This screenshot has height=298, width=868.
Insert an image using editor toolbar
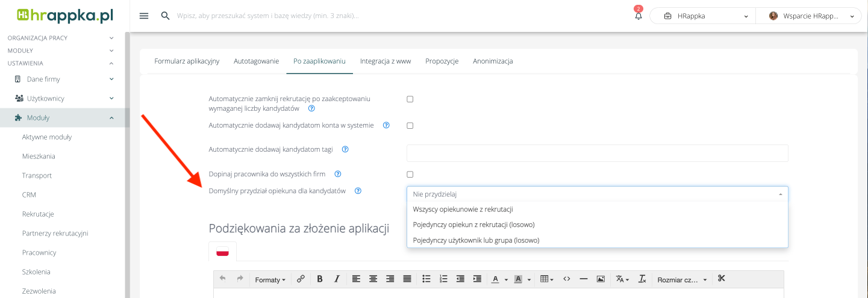(601, 279)
